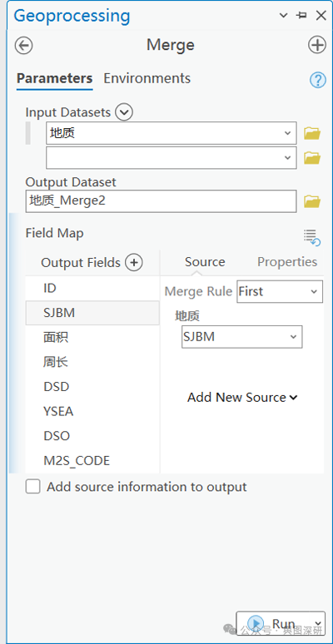333x644 pixels.
Task: Switch to the Properties tab in Field Map
Action: coord(287,262)
